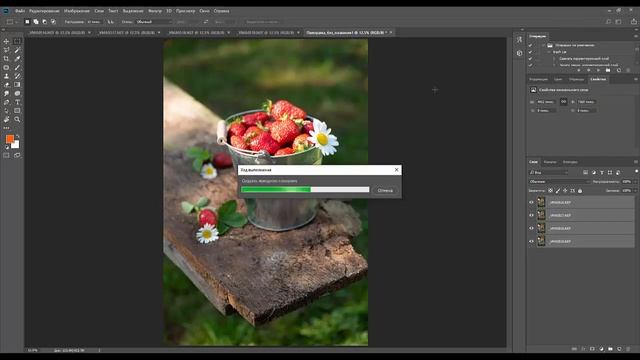
Task: Toggle the lock transparent pixels option
Action: click(550, 191)
